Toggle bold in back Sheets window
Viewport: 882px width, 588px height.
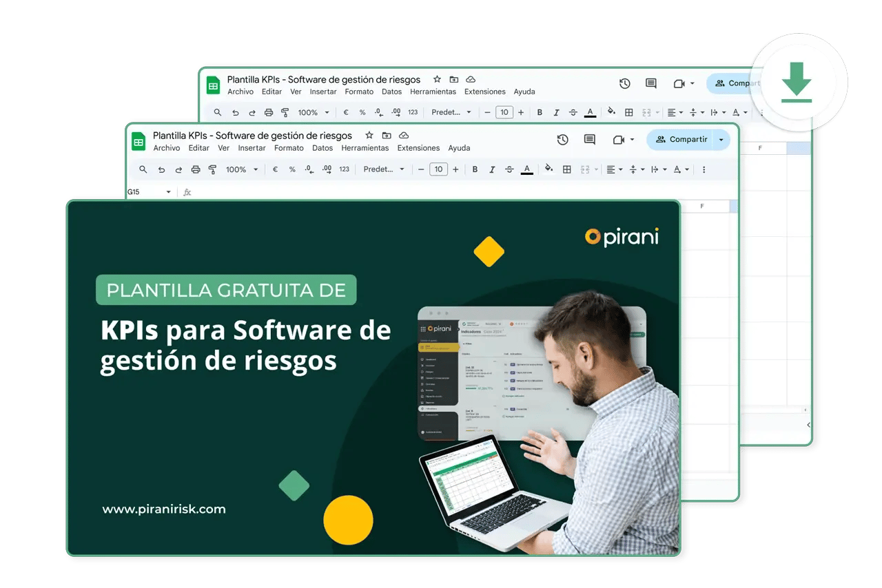[540, 112]
